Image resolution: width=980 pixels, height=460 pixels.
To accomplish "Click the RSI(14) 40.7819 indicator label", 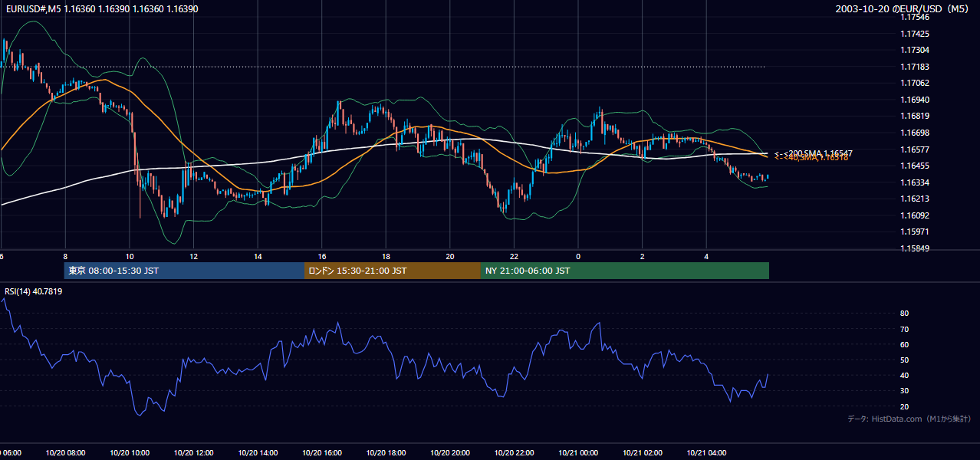I will coord(34,291).
